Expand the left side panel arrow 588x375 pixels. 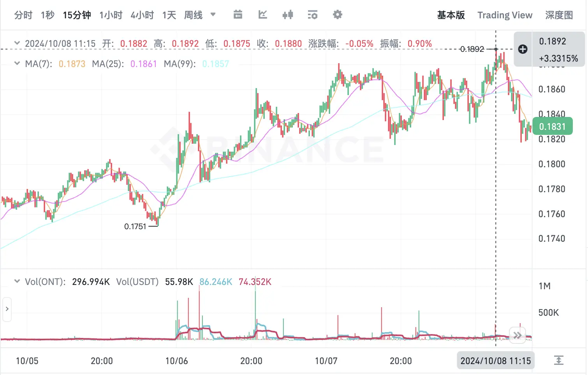point(7,309)
